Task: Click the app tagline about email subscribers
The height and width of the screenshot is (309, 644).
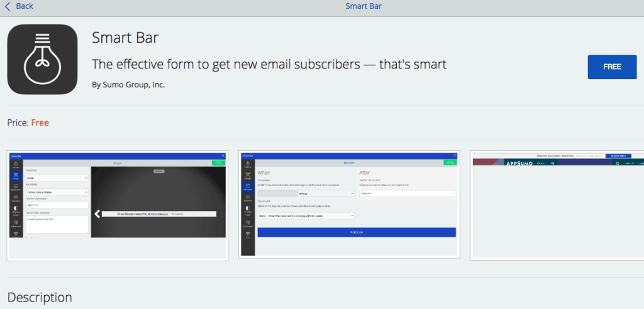Action: point(269,65)
